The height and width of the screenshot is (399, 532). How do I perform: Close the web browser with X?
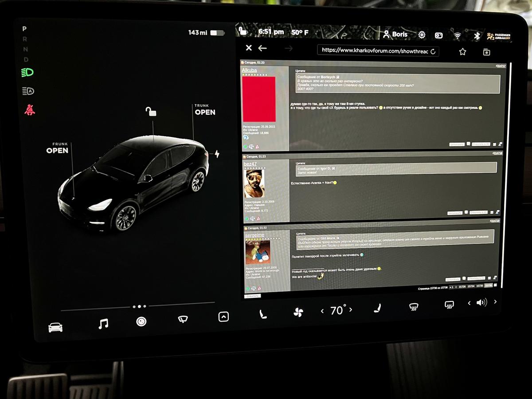click(249, 48)
